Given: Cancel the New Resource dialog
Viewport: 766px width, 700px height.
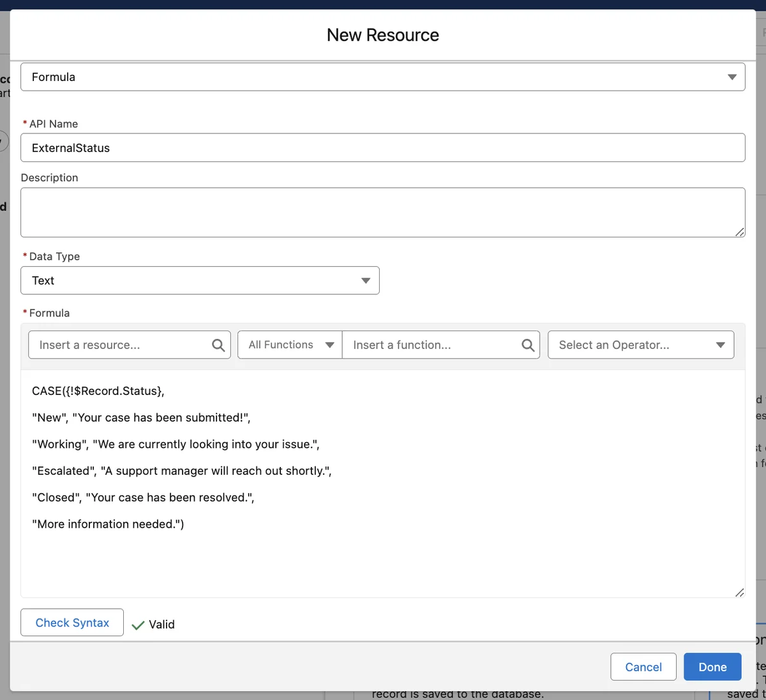Looking at the screenshot, I should tap(643, 667).
